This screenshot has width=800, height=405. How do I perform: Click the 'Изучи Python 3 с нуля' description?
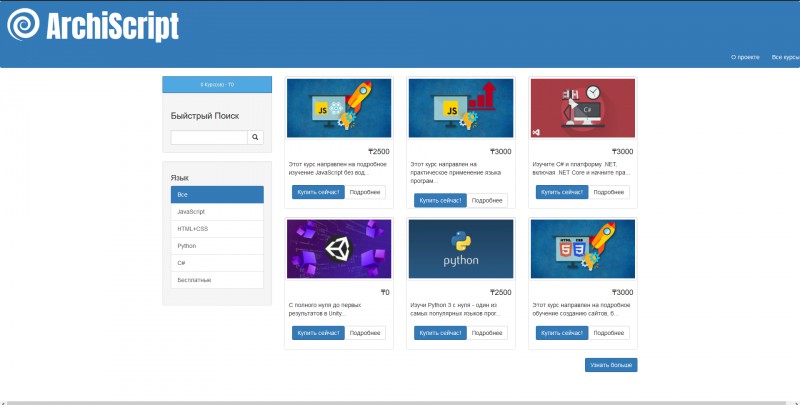pos(455,310)
